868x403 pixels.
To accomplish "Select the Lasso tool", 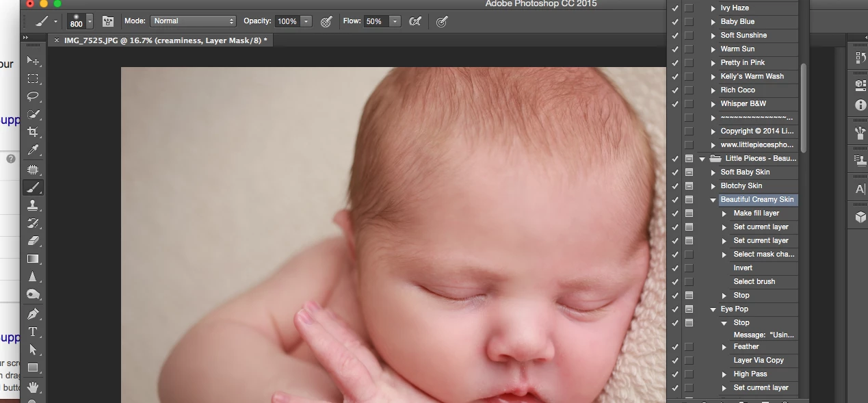I will tap(33, 96).
